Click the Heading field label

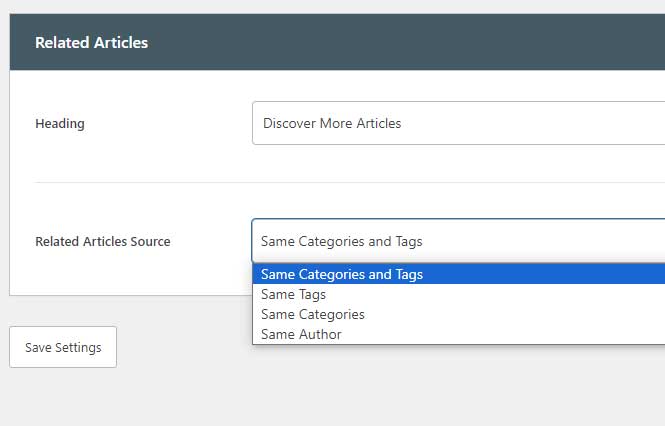pos(60,123)
